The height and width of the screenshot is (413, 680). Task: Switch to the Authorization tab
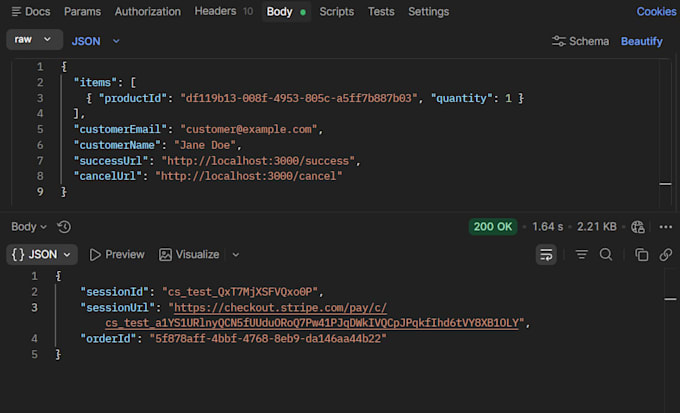pyautogui.click(x=147, y=12)
